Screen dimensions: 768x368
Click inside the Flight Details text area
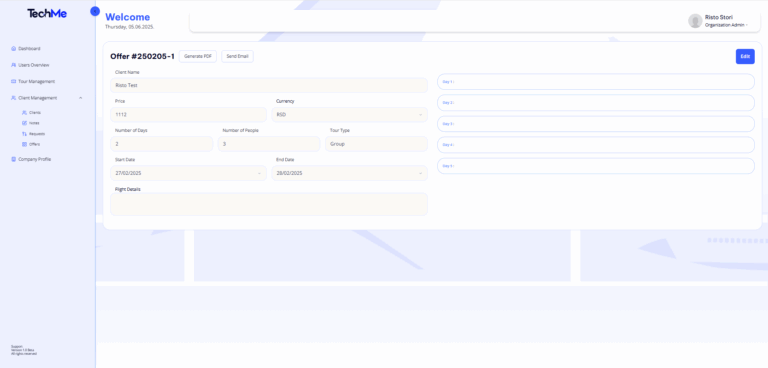[x=269, y=204]
